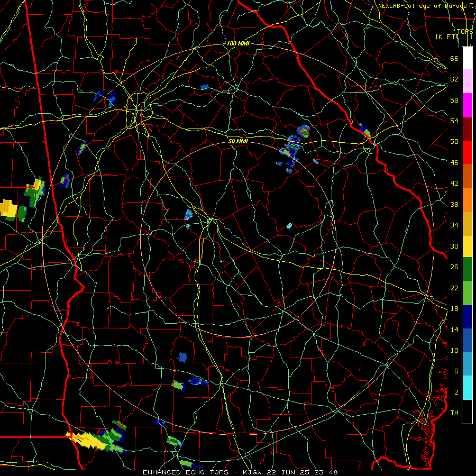Click the legend value '66'

pyautogui.click(x=454, y=58)
